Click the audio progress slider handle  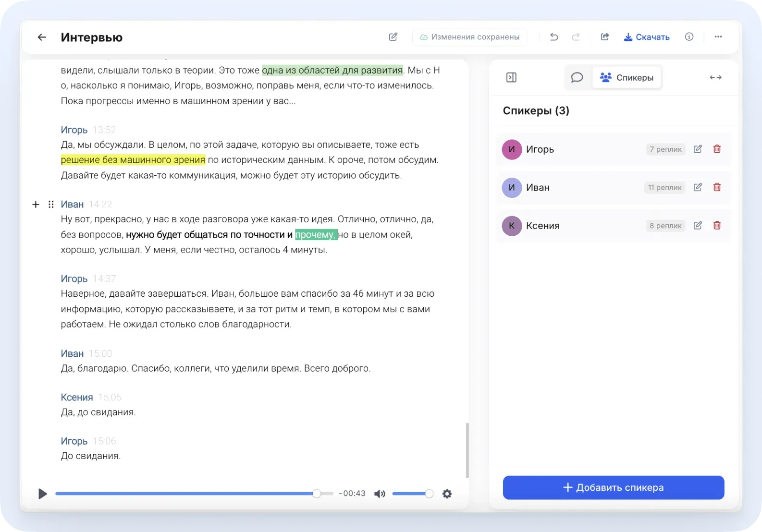point(317,494)
